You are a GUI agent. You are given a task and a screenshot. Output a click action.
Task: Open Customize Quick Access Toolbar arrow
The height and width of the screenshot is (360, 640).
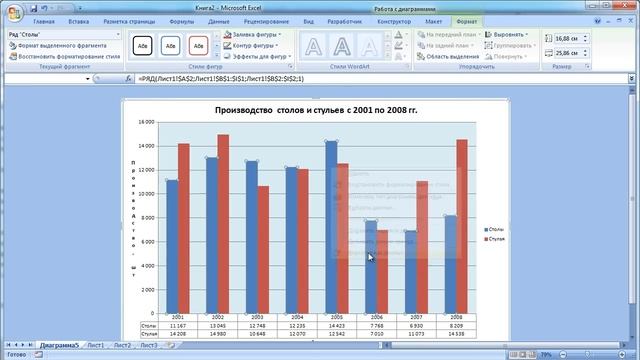(x=80, y=8)
